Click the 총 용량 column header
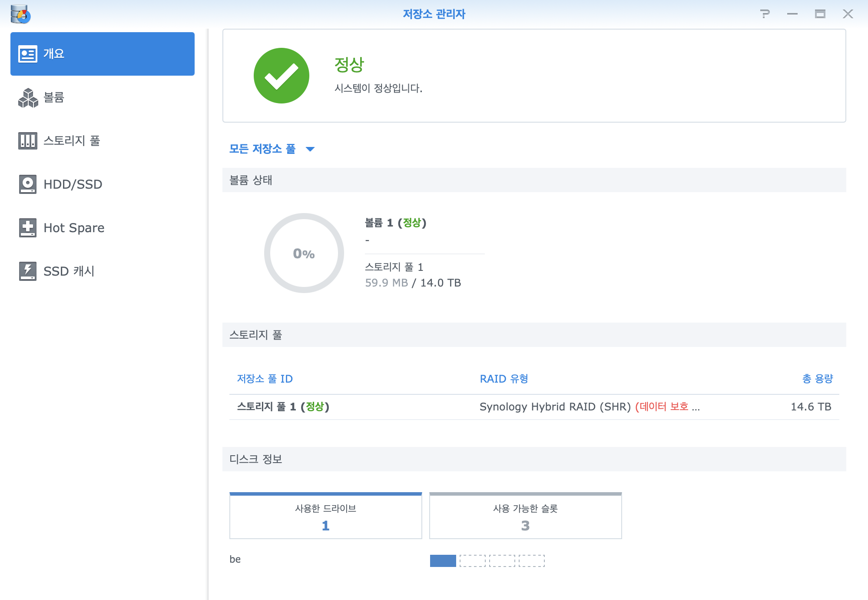The image size is (868, 600). point(817,379)
